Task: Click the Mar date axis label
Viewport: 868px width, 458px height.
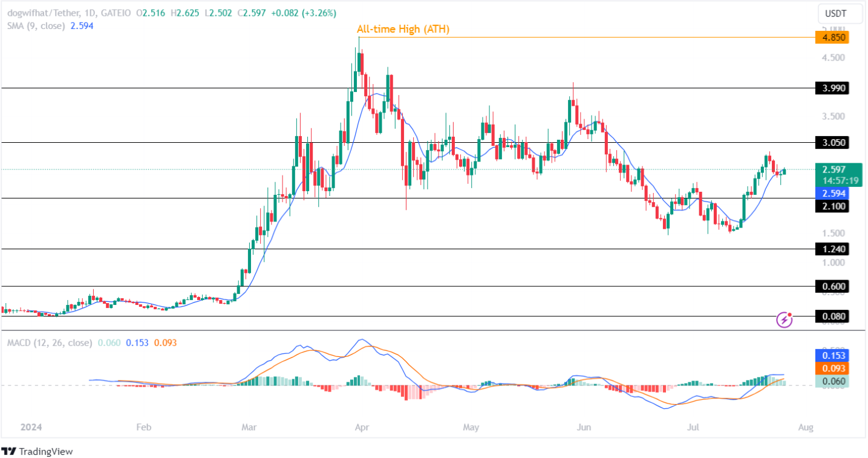Action: 248,428
